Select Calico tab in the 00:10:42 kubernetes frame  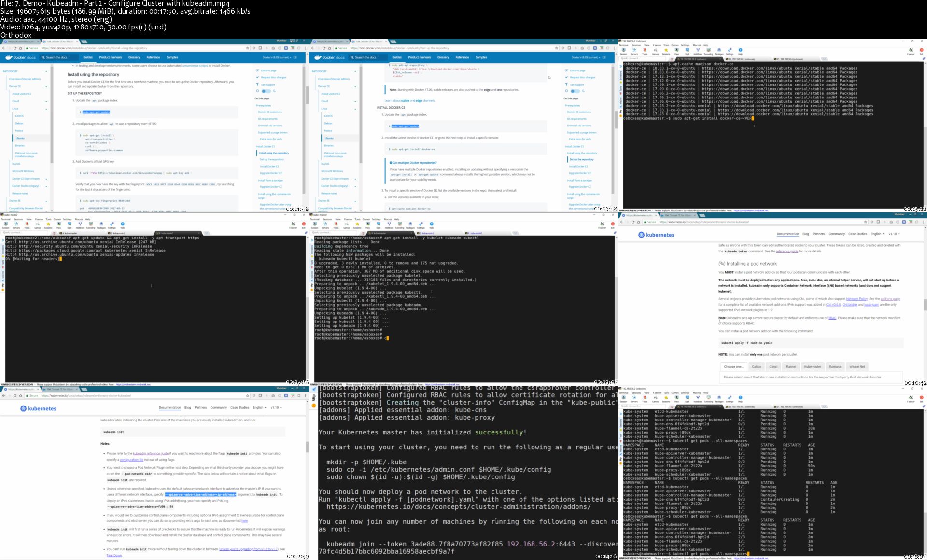(757, 366)
